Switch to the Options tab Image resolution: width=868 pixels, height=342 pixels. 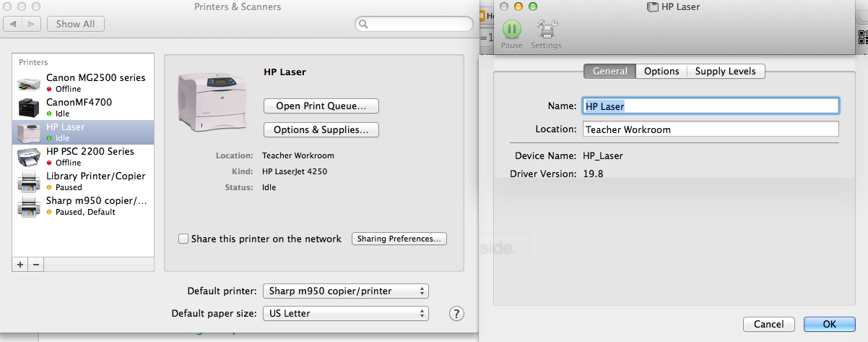[x=661, y=71]
